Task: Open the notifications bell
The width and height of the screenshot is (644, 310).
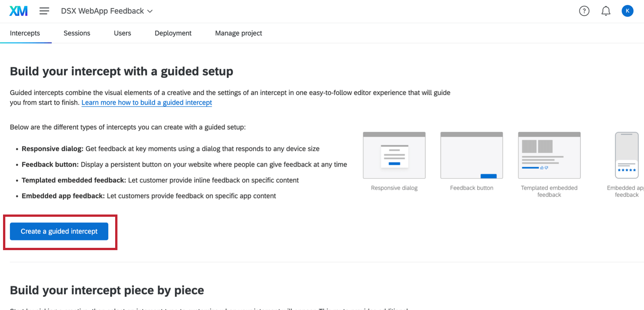Action: pos(606,11)
